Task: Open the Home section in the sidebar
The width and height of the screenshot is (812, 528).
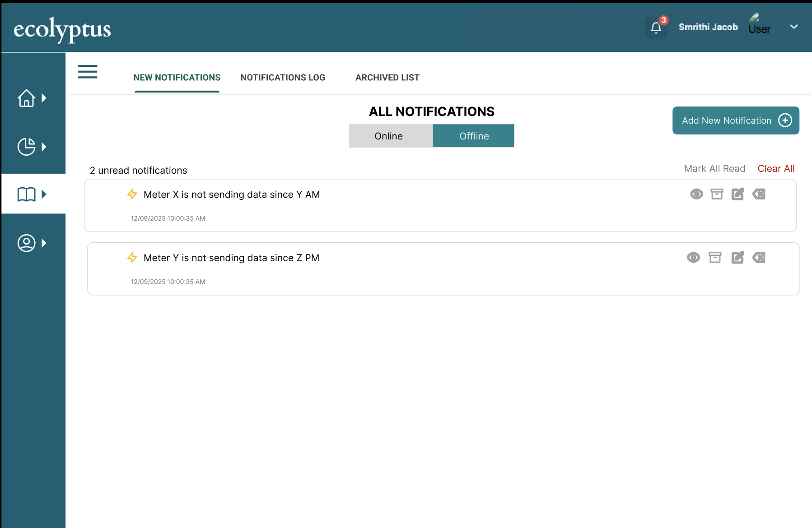Action: 27,98
